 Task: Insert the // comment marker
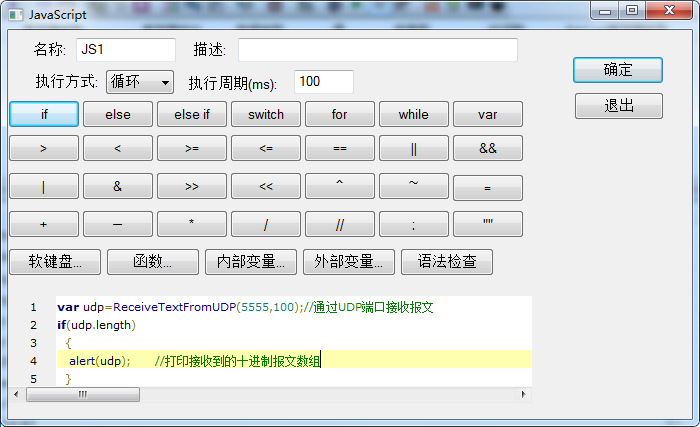(340, 224)
